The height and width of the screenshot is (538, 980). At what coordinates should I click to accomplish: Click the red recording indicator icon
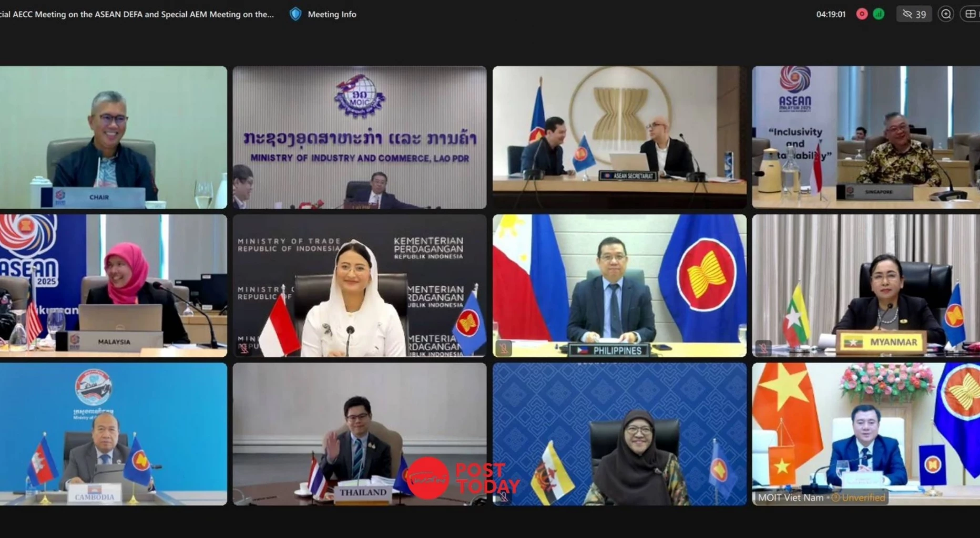pyautogui.click(x=862, y=14)
